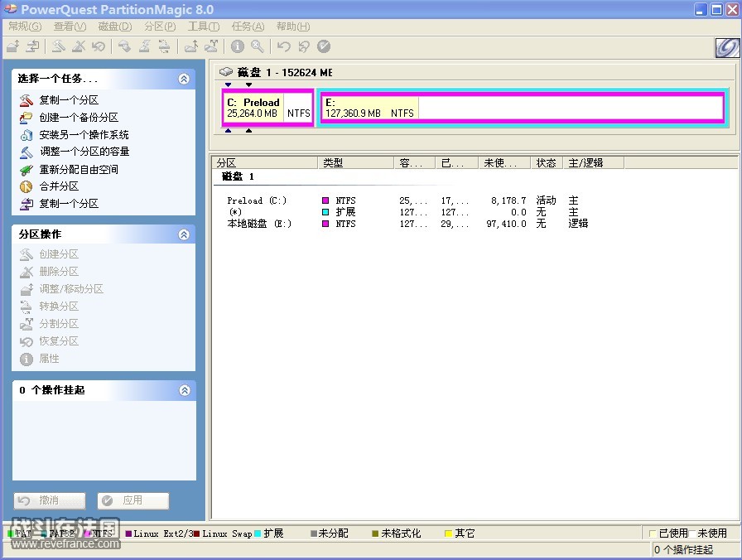This screenshot has height=560, width=742.
Task: Click the icon beside 合并分区
Action: [26, 186]
